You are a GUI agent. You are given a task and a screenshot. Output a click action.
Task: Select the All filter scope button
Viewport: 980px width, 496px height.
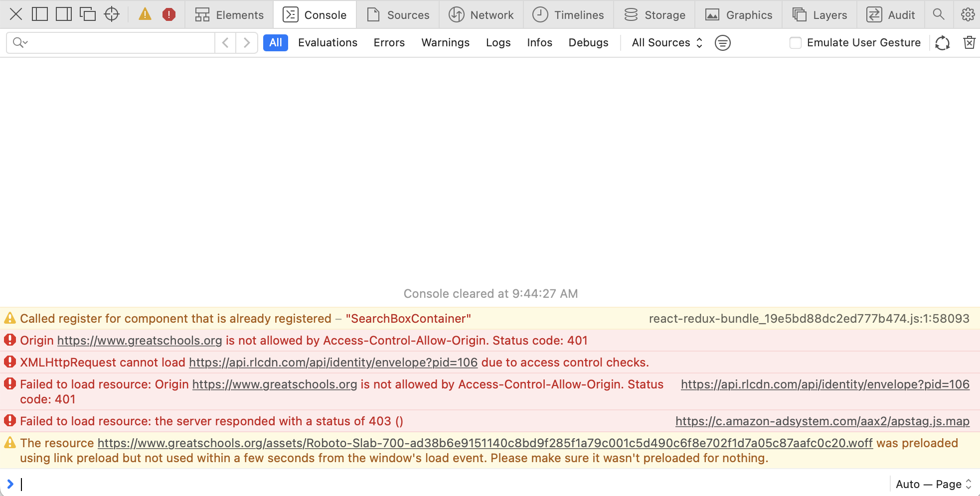(x=276, y=43)
